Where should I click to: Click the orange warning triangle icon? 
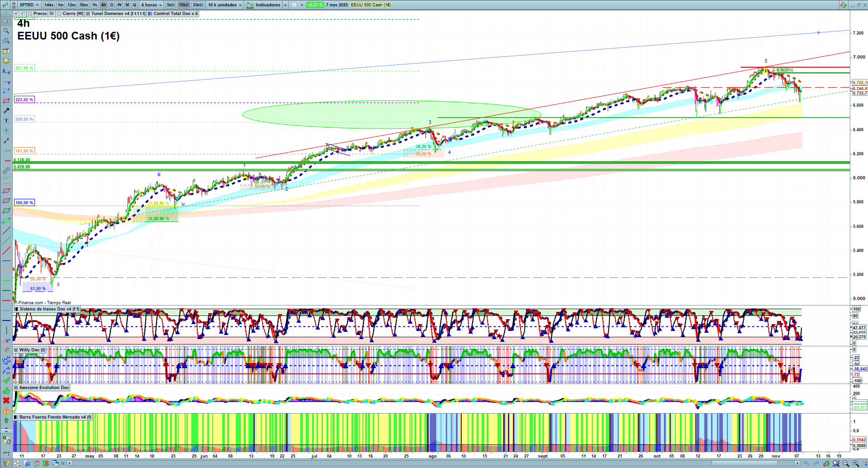click(6, 410)
